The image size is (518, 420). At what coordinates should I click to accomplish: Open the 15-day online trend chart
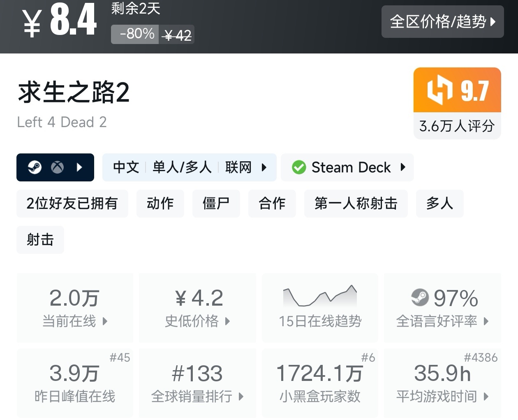320,307
